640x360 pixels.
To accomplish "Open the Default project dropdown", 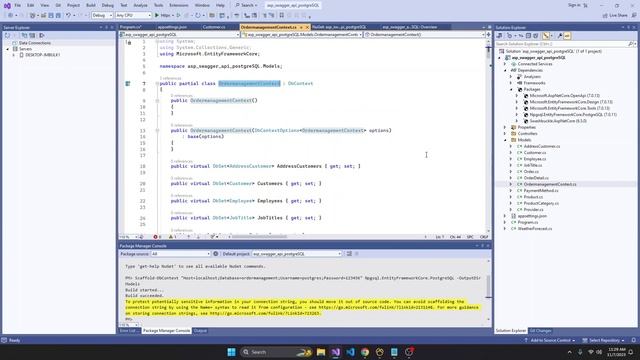I will 297,254.
